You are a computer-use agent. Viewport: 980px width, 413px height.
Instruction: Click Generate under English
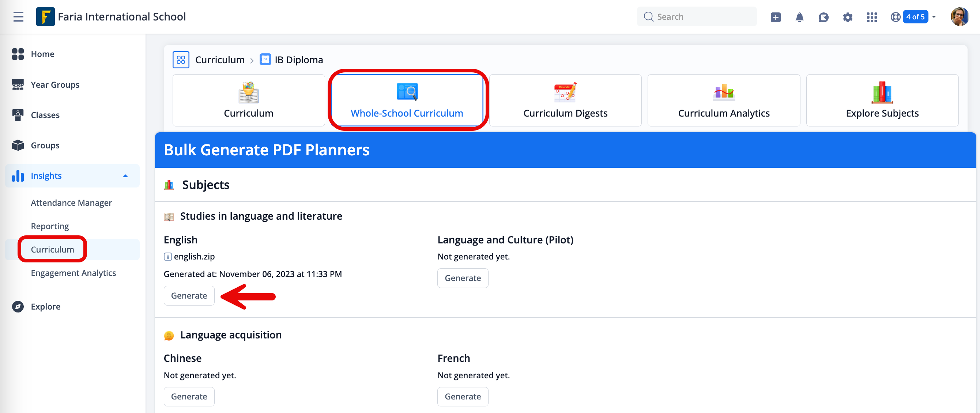189,295
